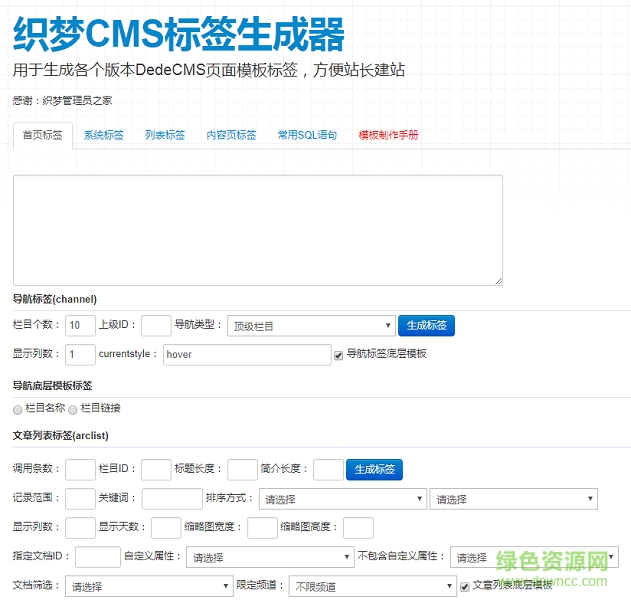Image resolution: width=631 pixels, height=600 pixels.
Task: Toggle the 文章列表底层模板 checkbox
Action: [x=464, y=586]
